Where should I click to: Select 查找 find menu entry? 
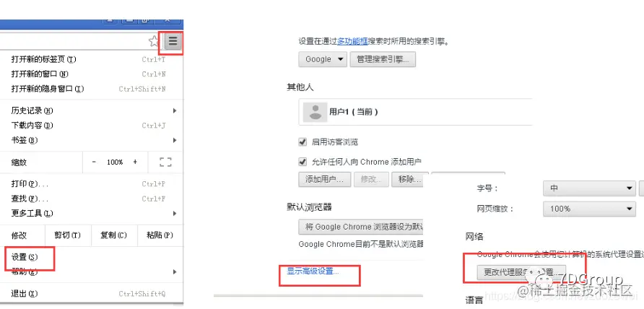(92, 199)
